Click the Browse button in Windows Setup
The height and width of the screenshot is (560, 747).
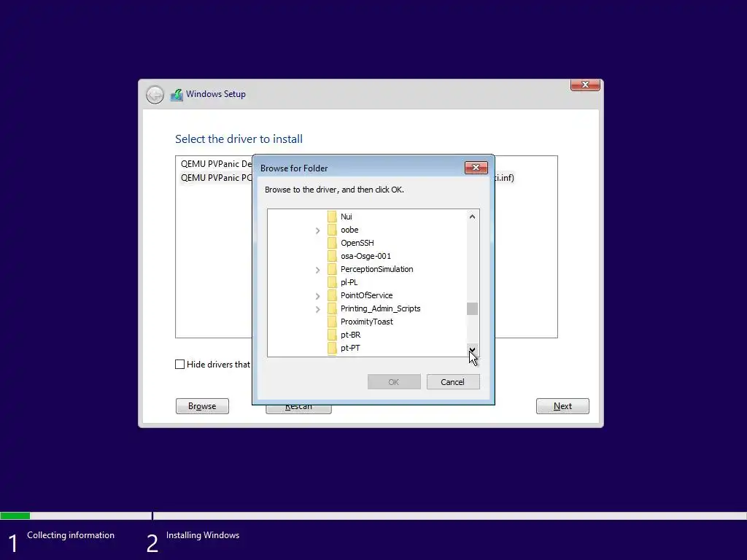(x=202, y=406)
